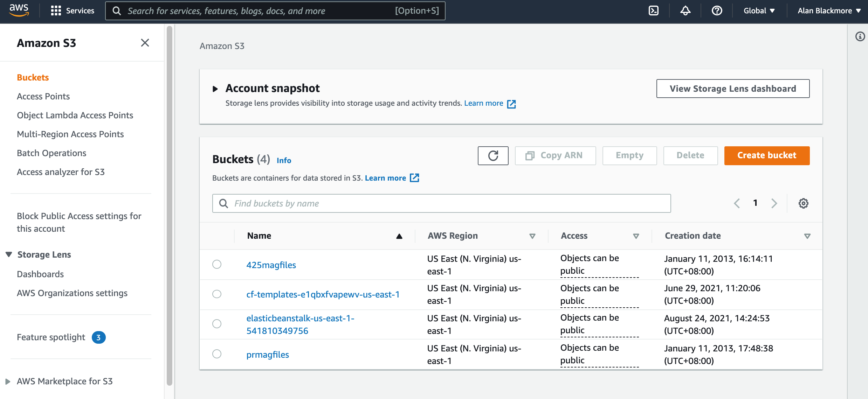Select the elasticbeanstalk bucket radio button
This screenshot has width=868, height=399.
pyautogui.click(x=216, y=324)
